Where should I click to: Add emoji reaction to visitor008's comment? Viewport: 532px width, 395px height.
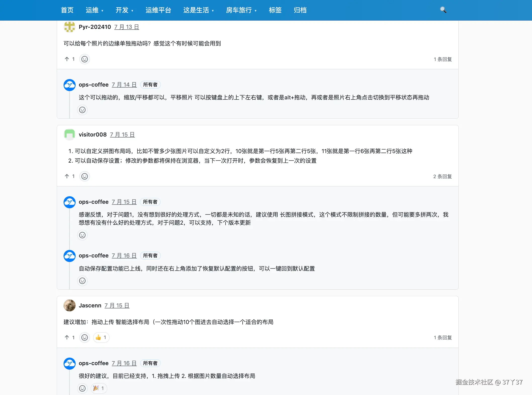(85, 176)
